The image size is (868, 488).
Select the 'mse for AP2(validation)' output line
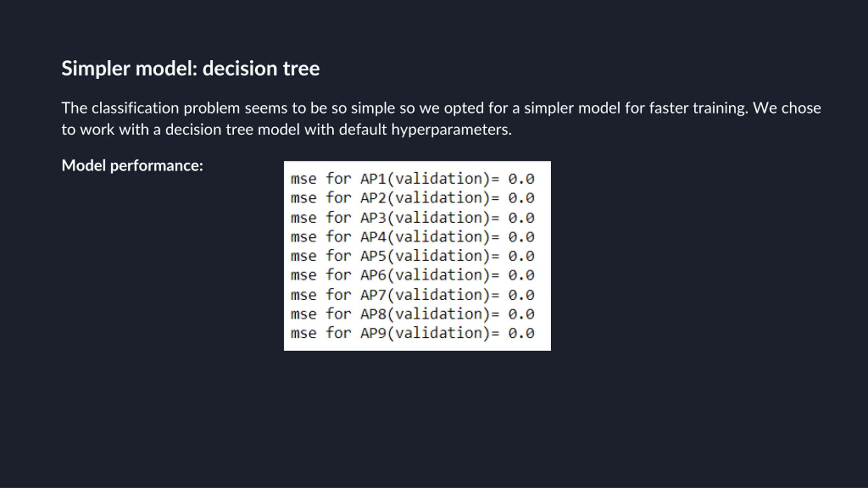412,198
